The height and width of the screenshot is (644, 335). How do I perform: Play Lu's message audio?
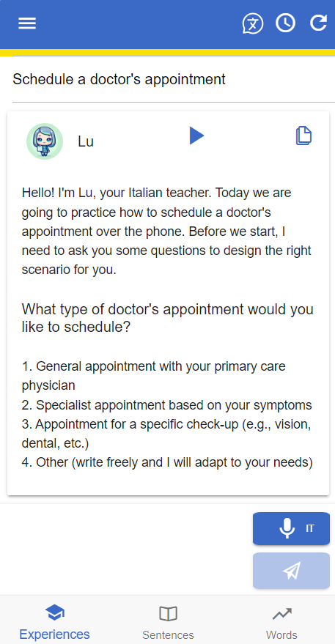point(196,136)
